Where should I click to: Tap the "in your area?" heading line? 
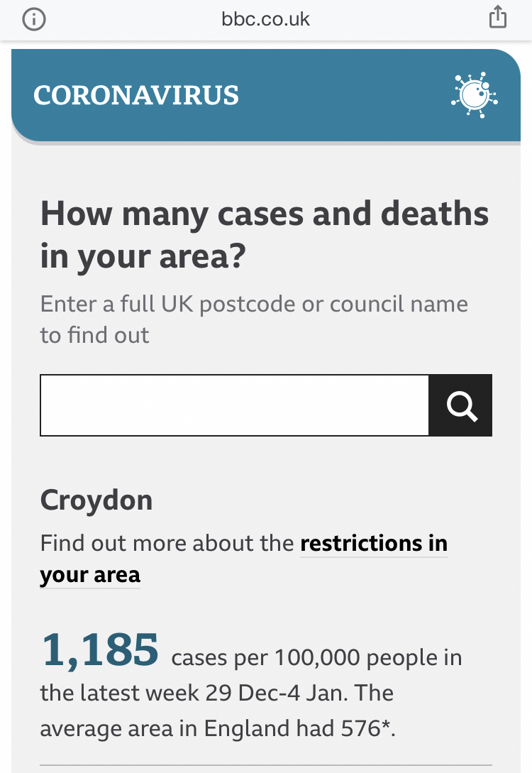click(x=142, y=257)
